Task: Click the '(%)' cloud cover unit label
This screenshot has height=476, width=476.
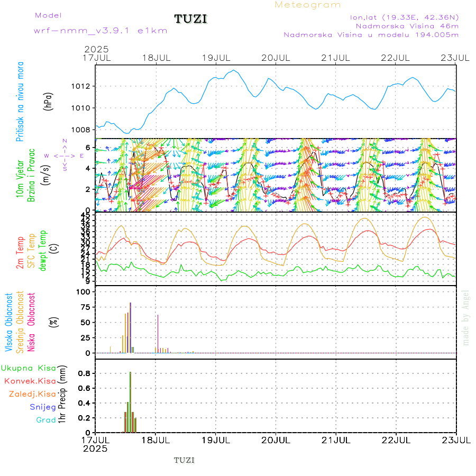Action: click(54, 322)
